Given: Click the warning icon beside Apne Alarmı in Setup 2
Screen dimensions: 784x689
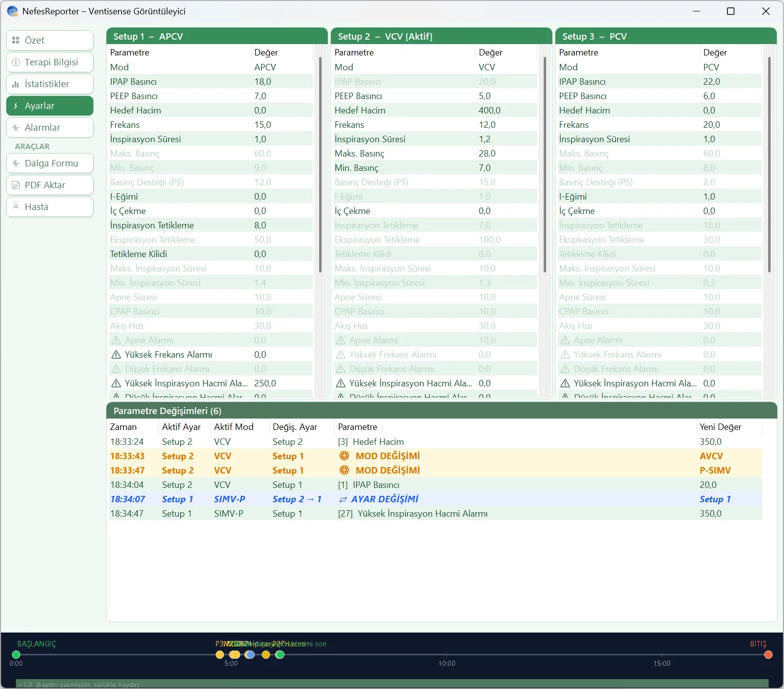Looking at the screenshot, I should coord(340,340).
